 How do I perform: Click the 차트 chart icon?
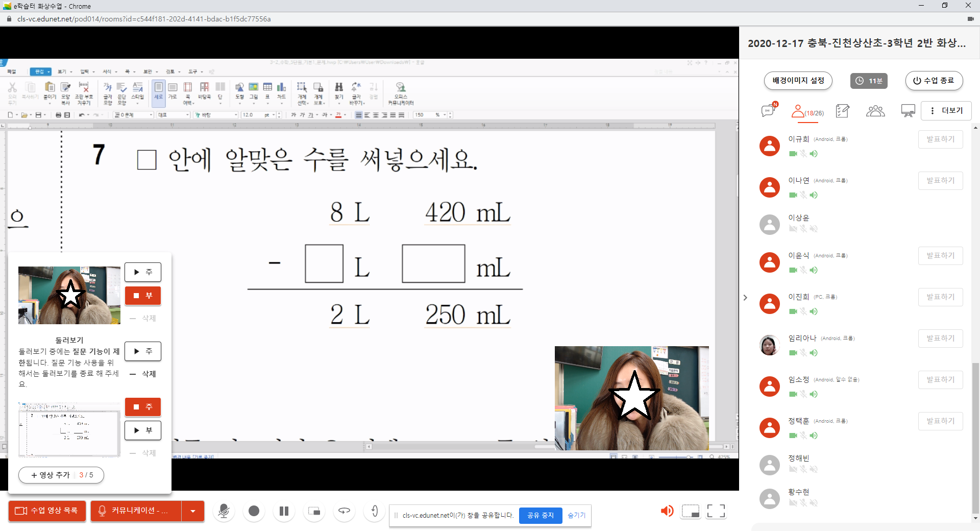(281, 92)
